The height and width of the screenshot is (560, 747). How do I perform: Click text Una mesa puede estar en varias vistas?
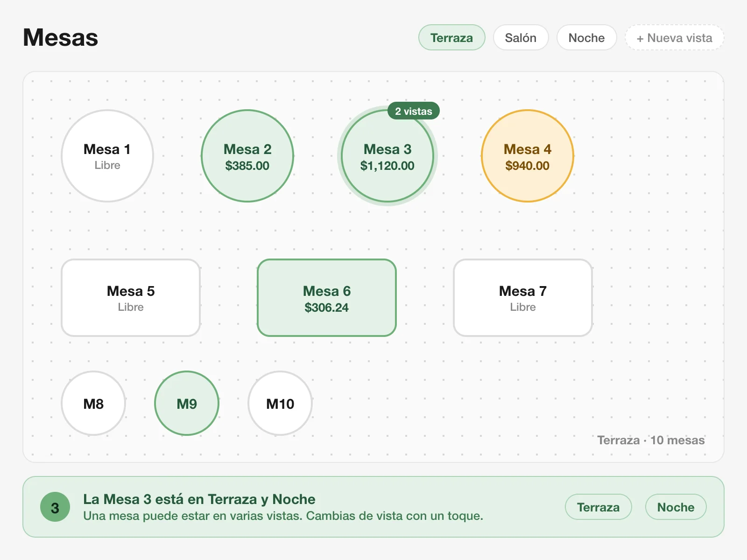[193, 516]
